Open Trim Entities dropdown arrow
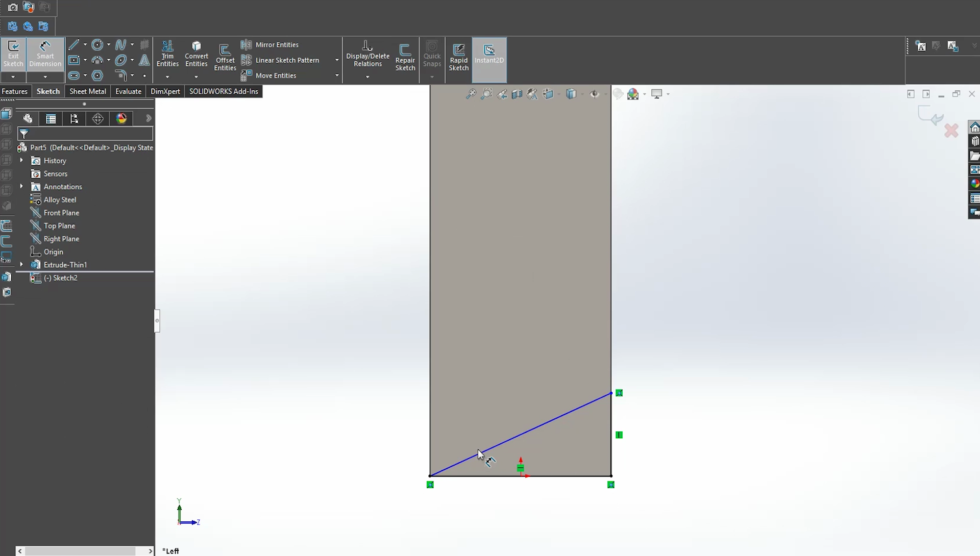 (167, 77)
